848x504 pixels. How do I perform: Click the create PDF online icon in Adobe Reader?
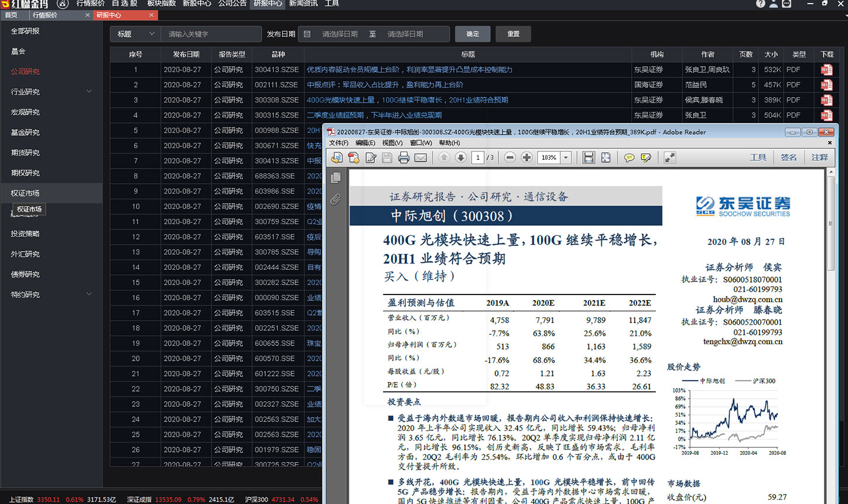pyautogui.click(x=337, y=157)
